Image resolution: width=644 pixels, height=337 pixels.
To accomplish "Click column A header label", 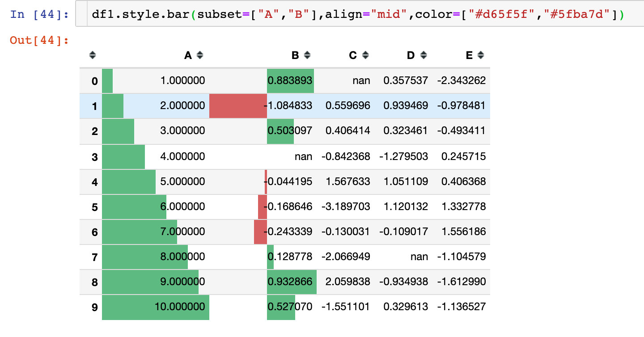I will tap(188, 55).
